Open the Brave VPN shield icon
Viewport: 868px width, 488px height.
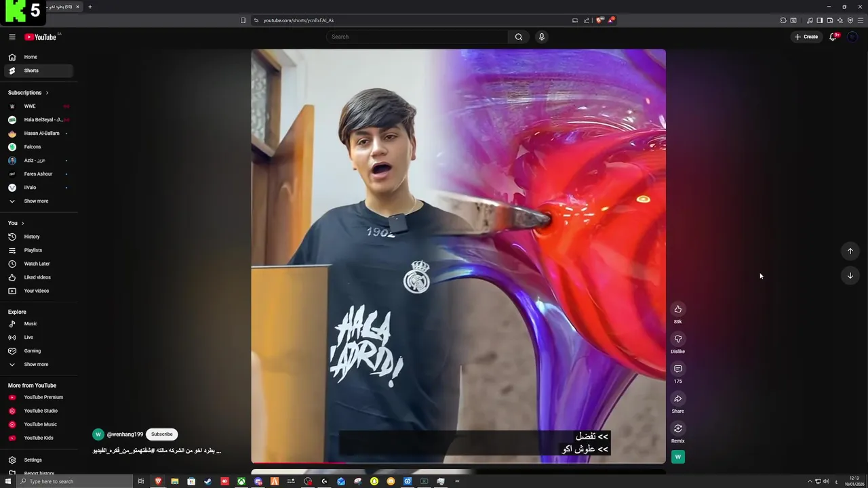(850, 20)
